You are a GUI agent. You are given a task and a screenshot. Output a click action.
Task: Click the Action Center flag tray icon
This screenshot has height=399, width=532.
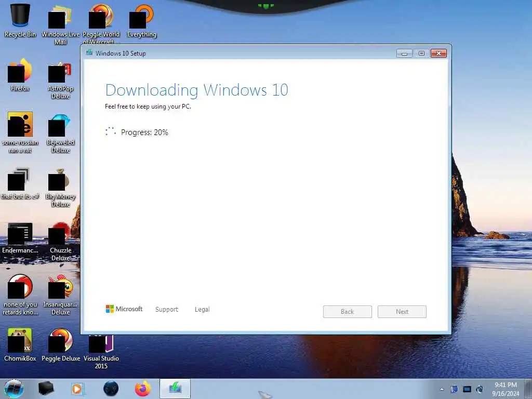454,389
